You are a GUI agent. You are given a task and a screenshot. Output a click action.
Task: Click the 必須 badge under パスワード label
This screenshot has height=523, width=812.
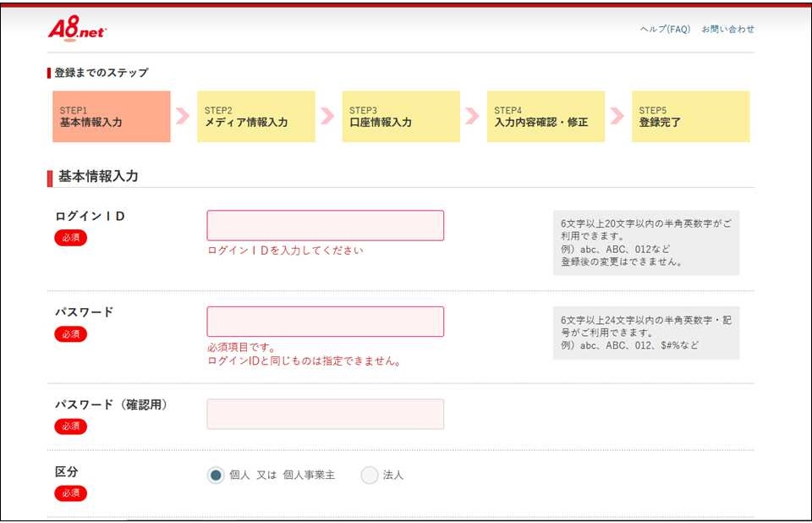click(70, 334)
